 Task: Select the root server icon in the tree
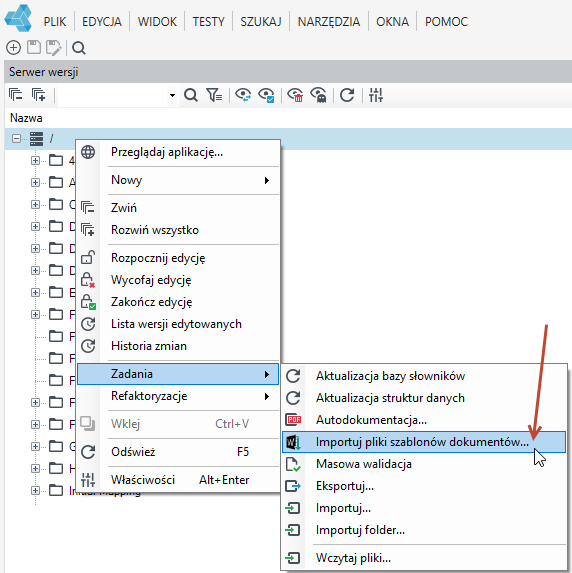(x=37, y=138)
